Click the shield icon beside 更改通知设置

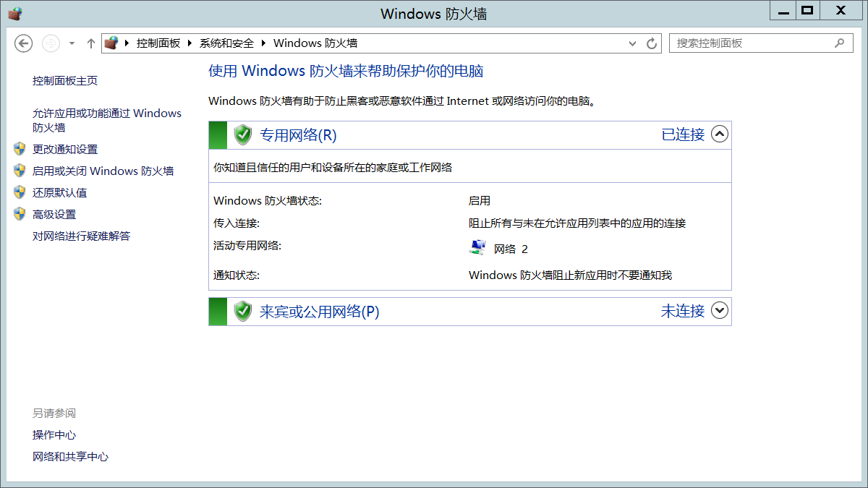click(20, 149)
